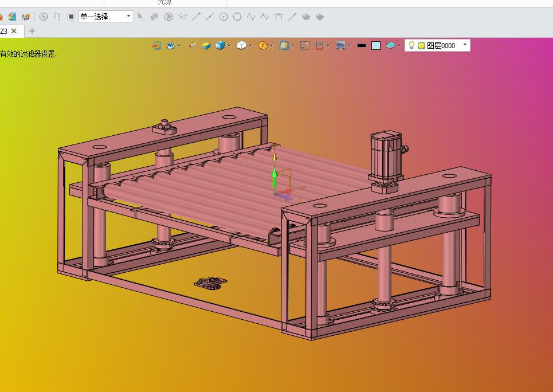The width and height of the screenshot is (553, 392).
Task: Click the circle quadrant snap icon
Action: point(237,17)
